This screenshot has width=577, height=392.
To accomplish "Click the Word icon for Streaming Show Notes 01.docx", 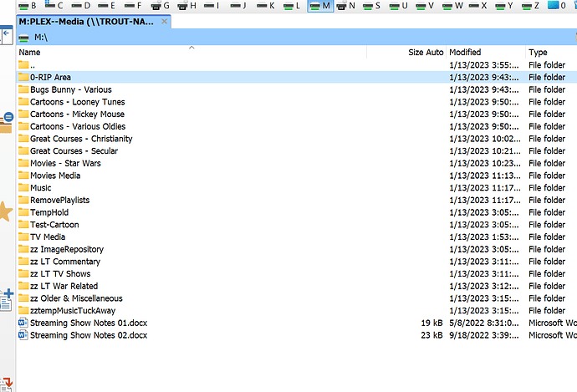I will pos(23,323).
